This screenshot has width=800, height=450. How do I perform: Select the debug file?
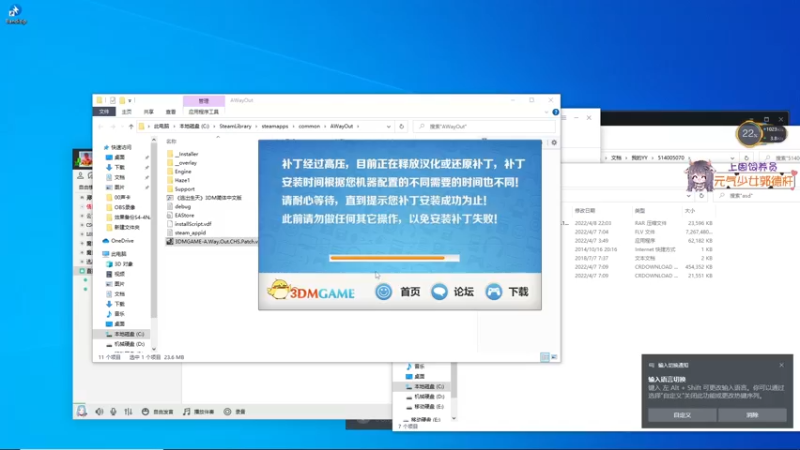pos(179,207)
